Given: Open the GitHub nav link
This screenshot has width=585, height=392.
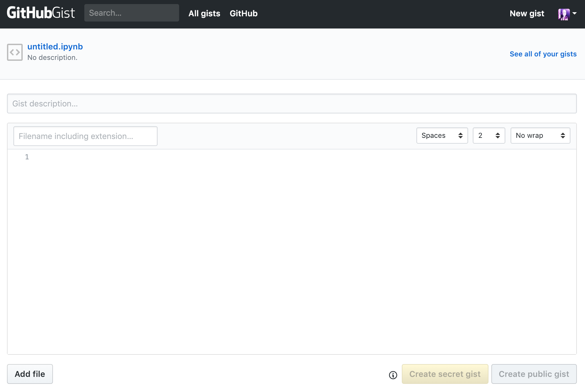Looking at the screenshot, I should (x=243, y=13).
